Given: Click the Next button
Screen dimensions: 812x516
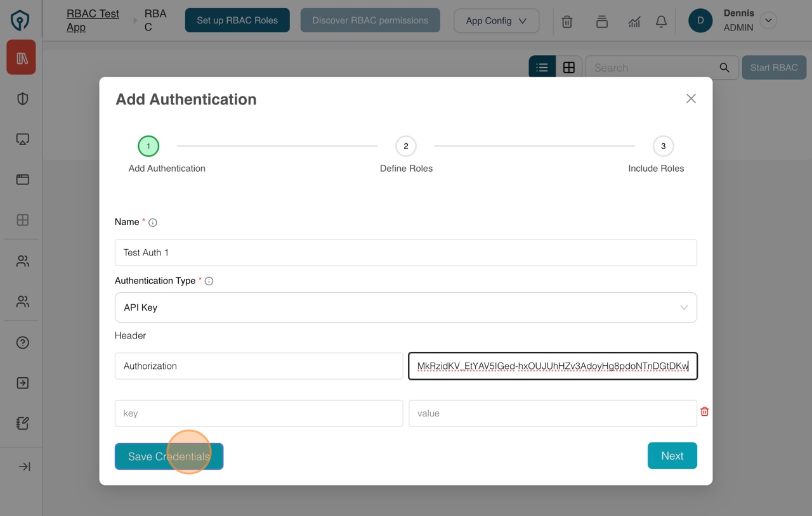Looking at the screenshot, I should tap(672, 455).
